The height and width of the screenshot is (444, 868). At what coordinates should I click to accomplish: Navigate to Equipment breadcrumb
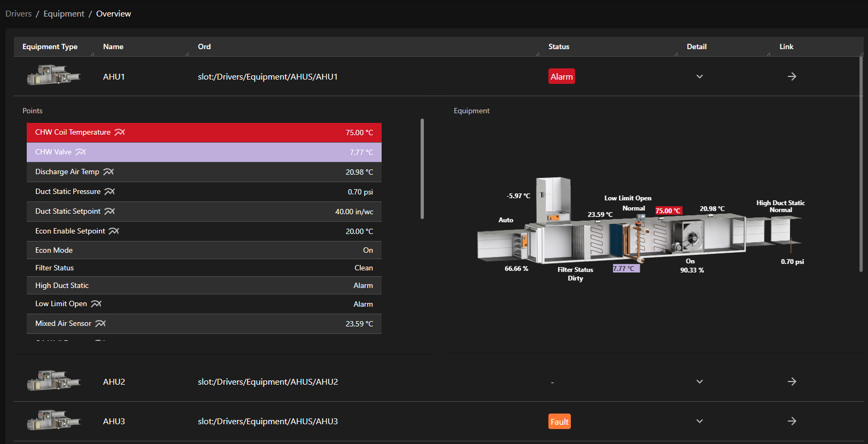tap(64, 14)
